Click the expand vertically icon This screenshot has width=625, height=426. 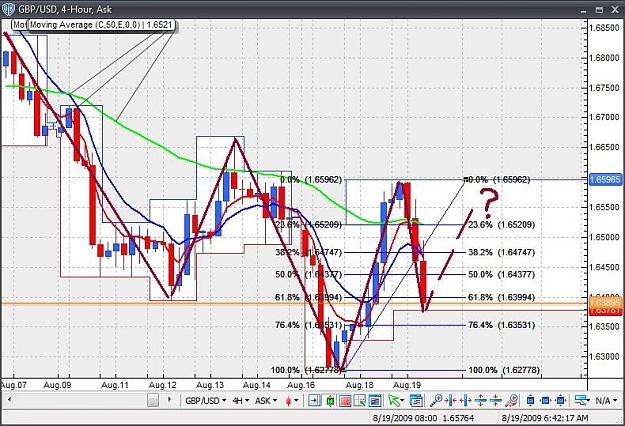pos(481,400)
